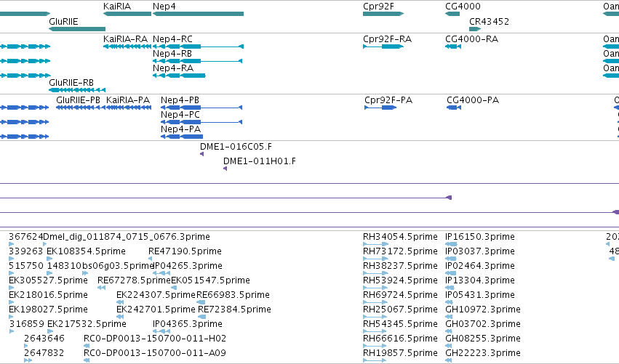Select the Nep4 gene feature bar
The image size is (619, 364).
pyautogui.click(x=198, y=14)
